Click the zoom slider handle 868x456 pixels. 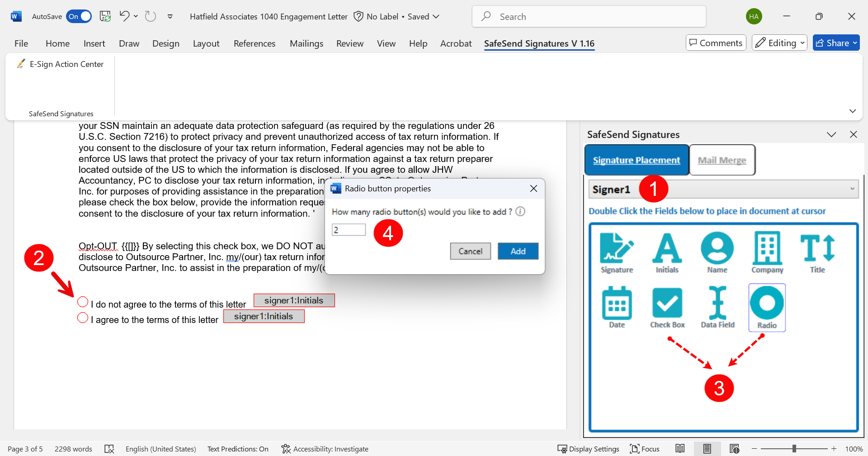pyautogui.click(x=794, y=449)
